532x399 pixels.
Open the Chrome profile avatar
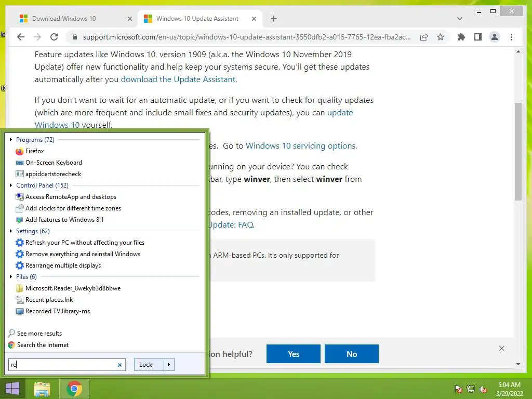coord(495,37)
